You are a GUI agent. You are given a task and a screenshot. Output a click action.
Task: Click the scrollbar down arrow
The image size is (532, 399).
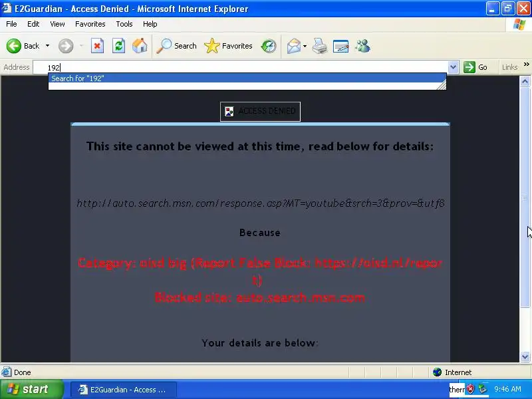(x=525, y=356)
